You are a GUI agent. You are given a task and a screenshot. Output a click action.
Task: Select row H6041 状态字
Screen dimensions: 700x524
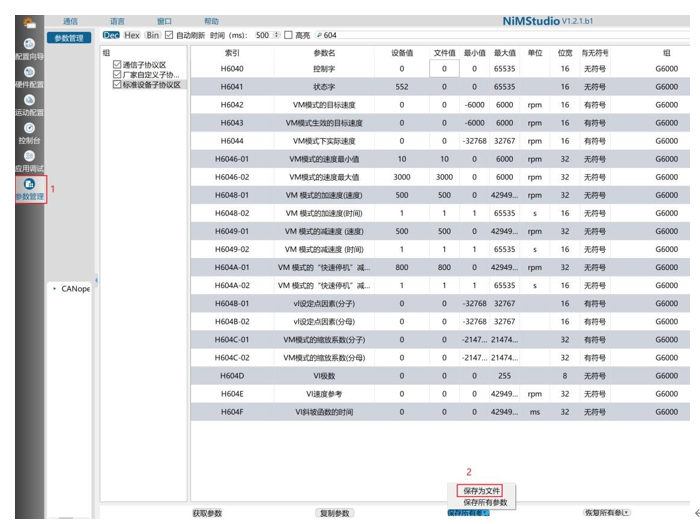(440, 87)
